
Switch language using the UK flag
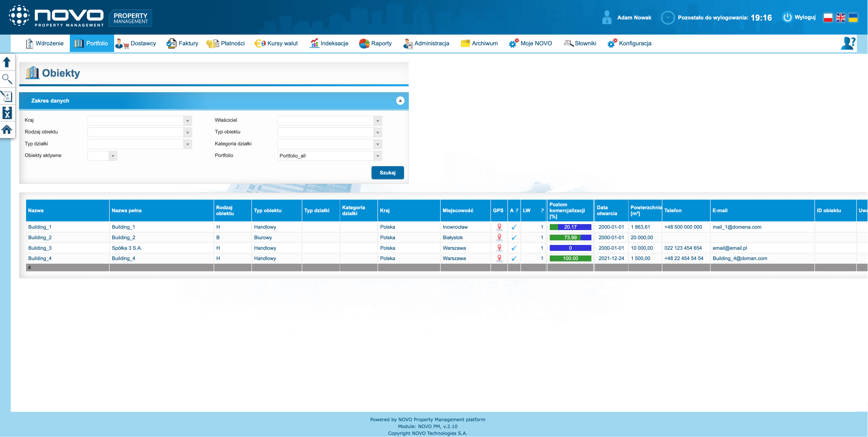coord(840,18)
